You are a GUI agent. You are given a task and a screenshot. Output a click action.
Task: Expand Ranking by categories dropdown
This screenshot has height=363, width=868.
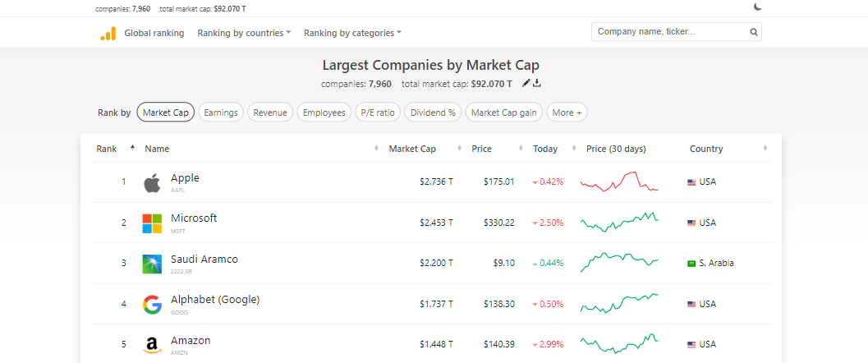click(x=352, y=33)
